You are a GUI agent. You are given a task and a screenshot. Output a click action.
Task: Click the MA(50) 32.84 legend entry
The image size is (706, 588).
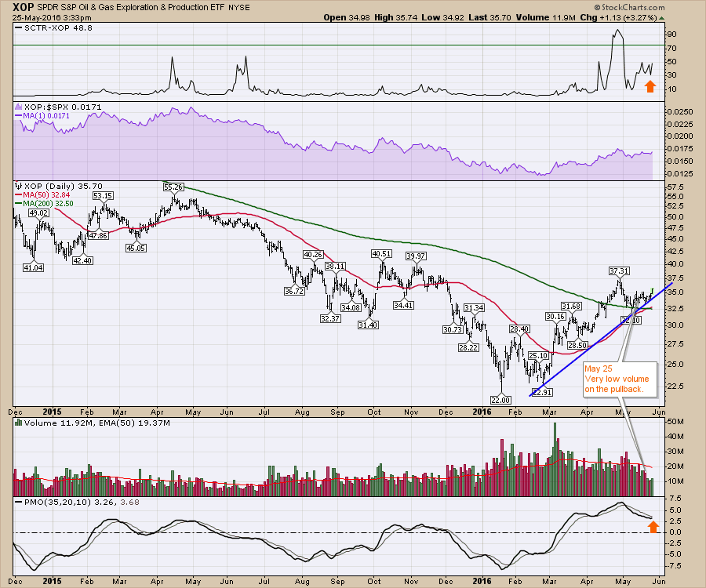tap(42, 194)
